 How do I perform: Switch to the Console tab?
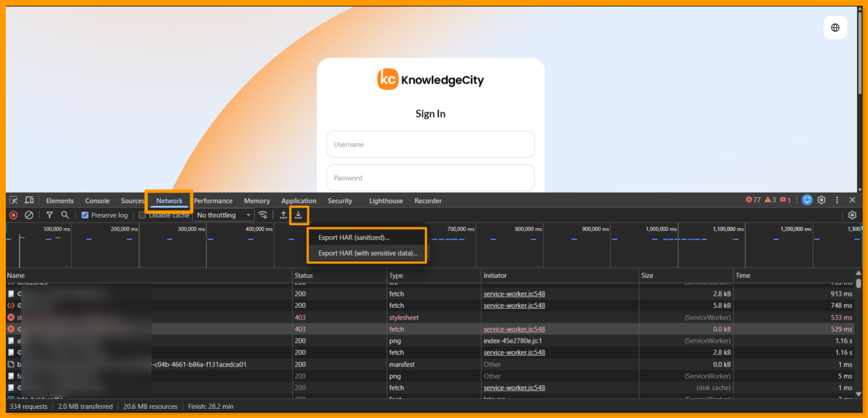pyautogui.click(x=97, y=201)
